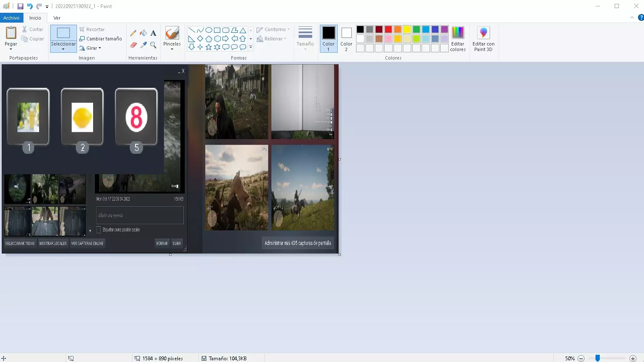This screenshot has height=362, width=644.
Task: Choose the Up arrow shape
Action: coord(242,39)
